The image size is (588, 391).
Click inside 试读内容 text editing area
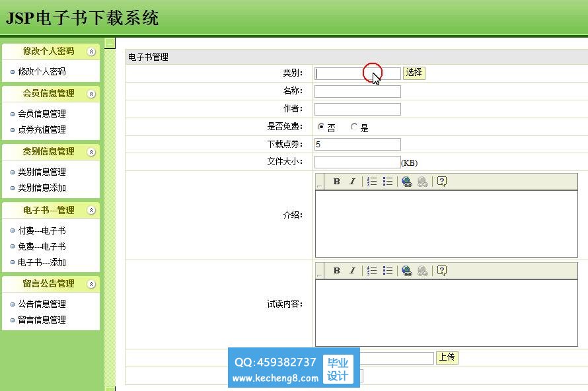click(446, 313)
